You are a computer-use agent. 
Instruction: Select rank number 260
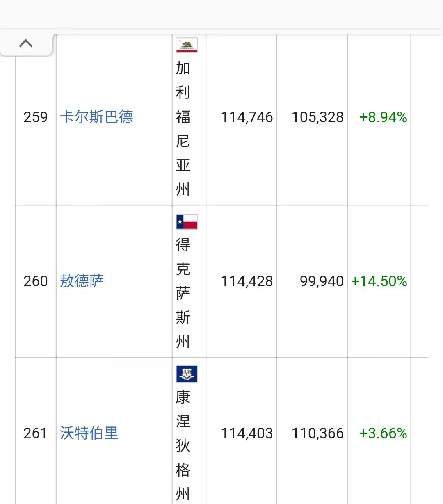click(36, 281)
